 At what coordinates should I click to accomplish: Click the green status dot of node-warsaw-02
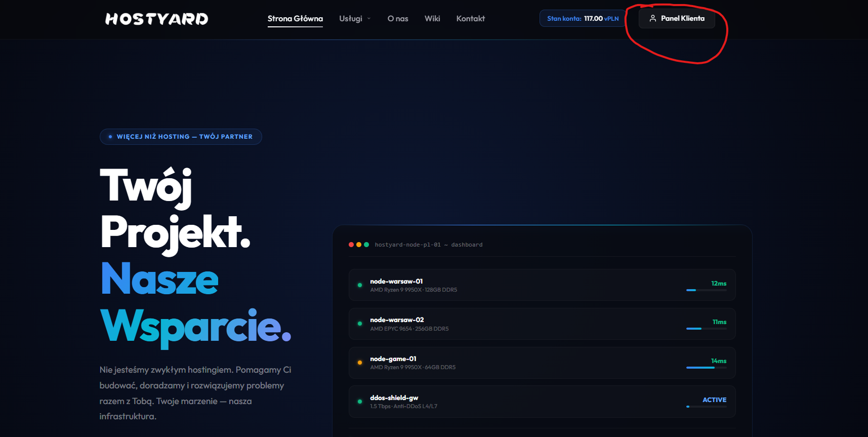click(x=360, y=324)
